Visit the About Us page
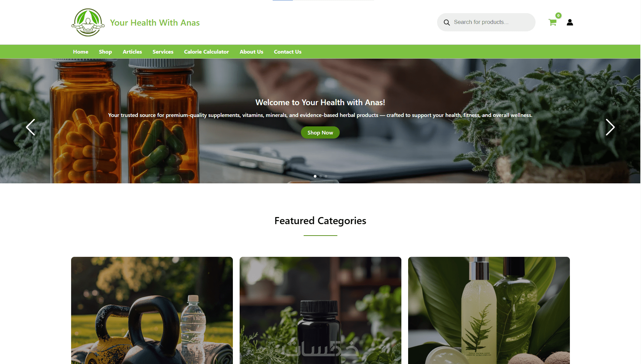The height and width of the screenshot is (364, 641). click(251, 52)
